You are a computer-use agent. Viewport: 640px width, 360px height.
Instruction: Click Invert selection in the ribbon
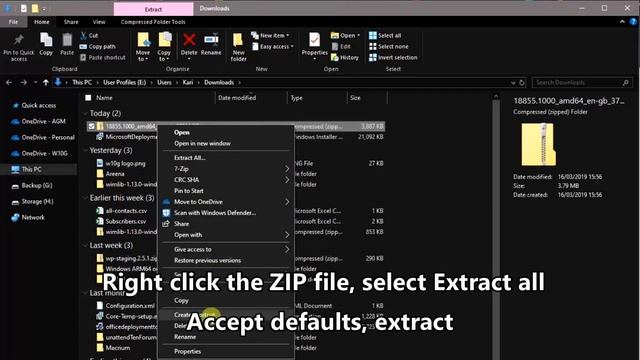pyautogui.click(x=393, y=58)
